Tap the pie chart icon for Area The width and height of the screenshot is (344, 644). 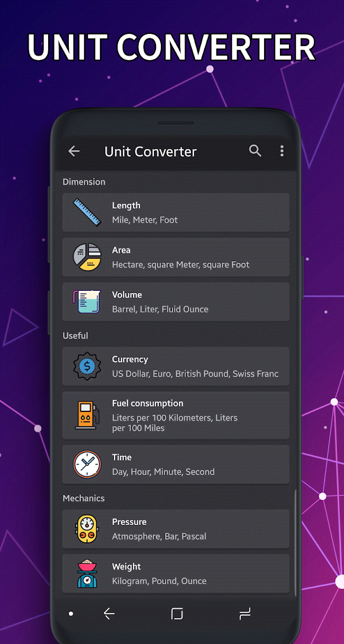coord(87,257)
